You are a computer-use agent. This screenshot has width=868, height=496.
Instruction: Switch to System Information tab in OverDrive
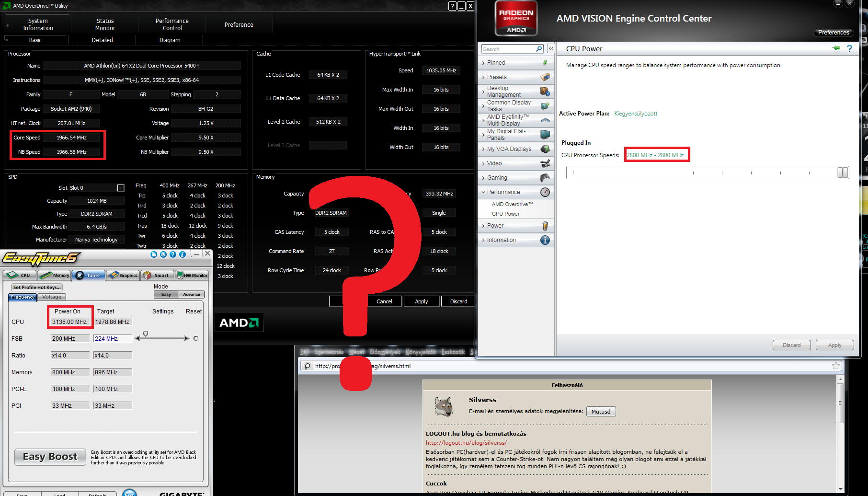coord(38,24)
